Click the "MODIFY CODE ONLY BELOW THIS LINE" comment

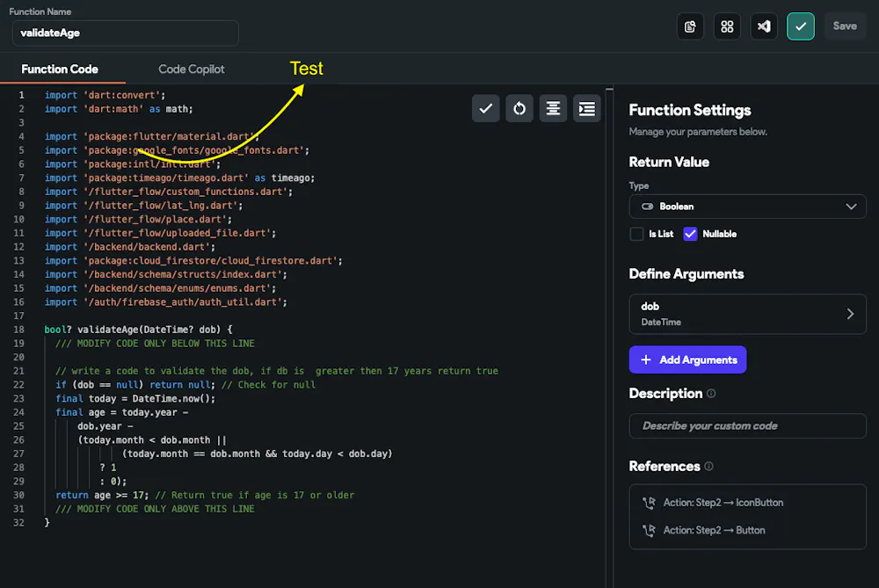[155, 343]
